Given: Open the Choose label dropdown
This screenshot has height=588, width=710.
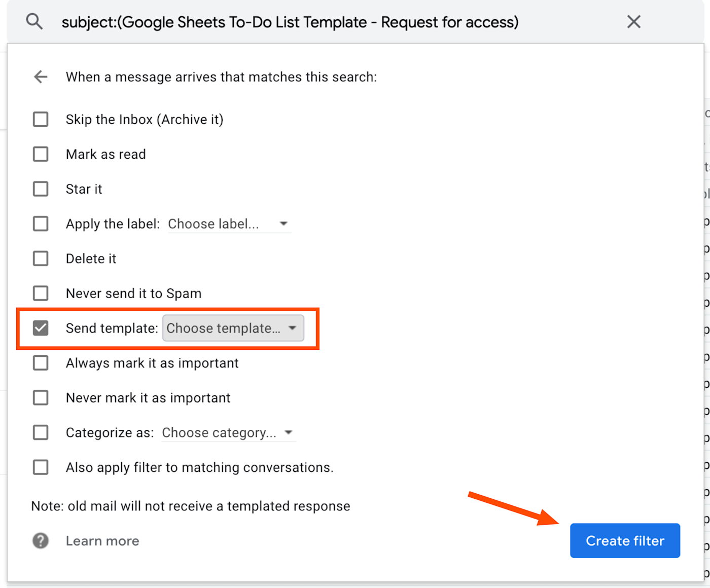Looking at the screenshot, I should (229, 224).
